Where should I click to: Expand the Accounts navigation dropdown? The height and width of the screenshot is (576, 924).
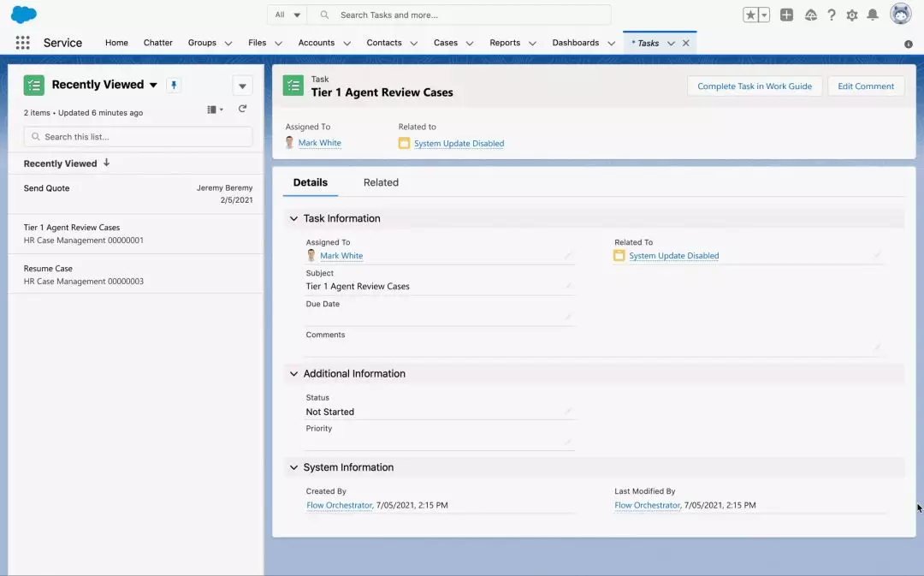[x=347, y=43]
